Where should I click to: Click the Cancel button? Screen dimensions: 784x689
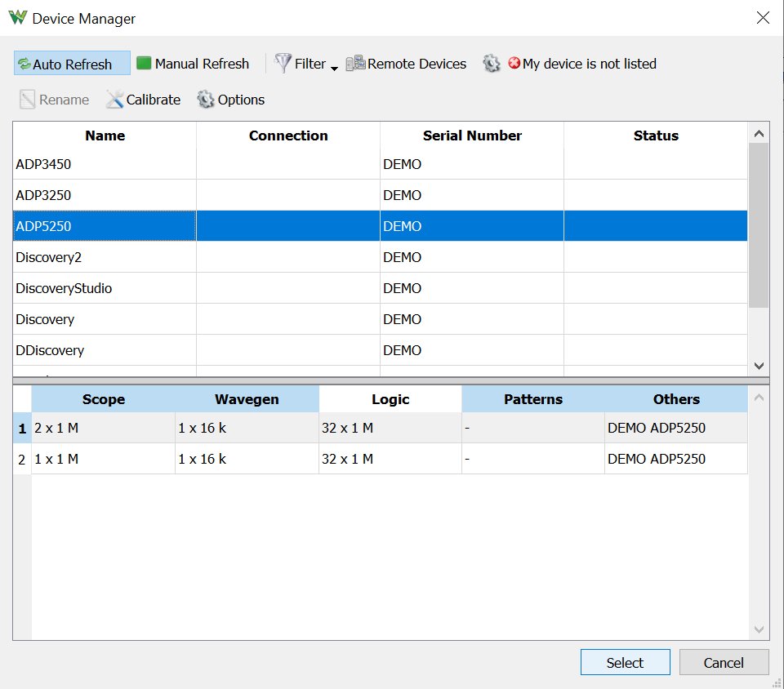[724, 663]
